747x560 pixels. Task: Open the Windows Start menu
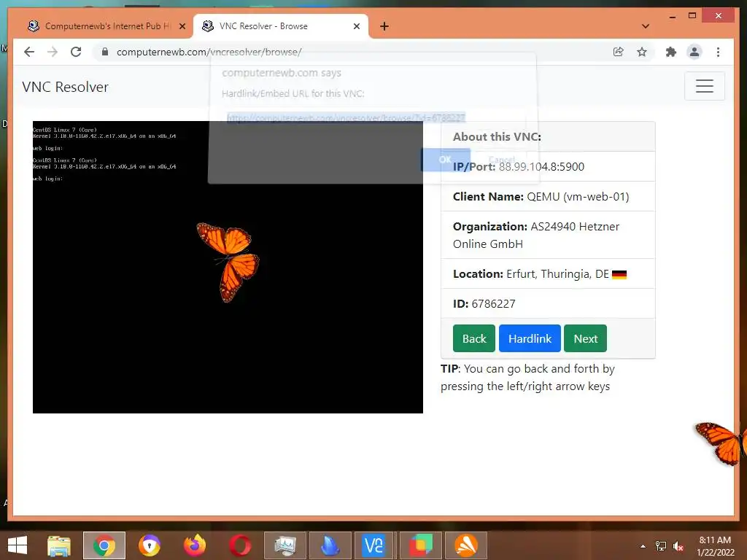(18, 545)
